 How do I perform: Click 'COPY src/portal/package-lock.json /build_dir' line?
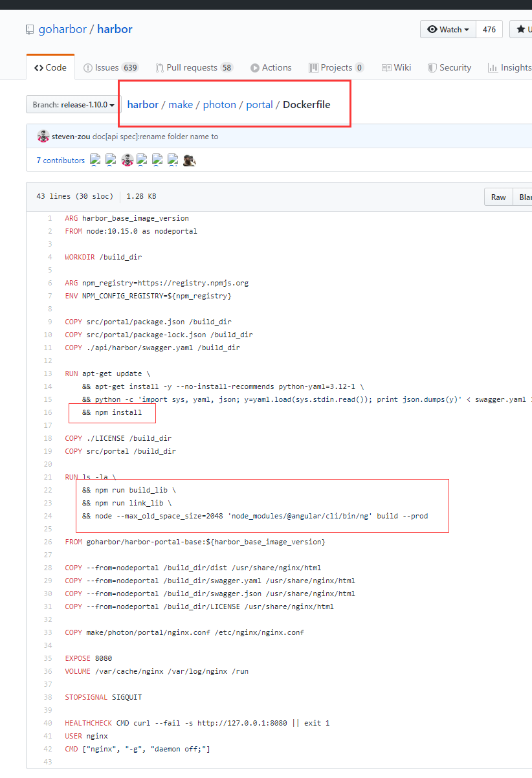pyautogui.click(x=159, y=335)
